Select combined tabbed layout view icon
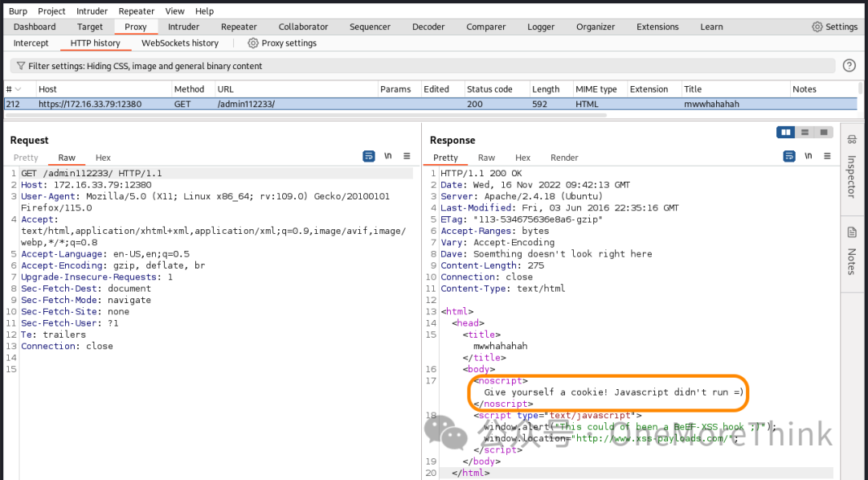 [824, 132]
